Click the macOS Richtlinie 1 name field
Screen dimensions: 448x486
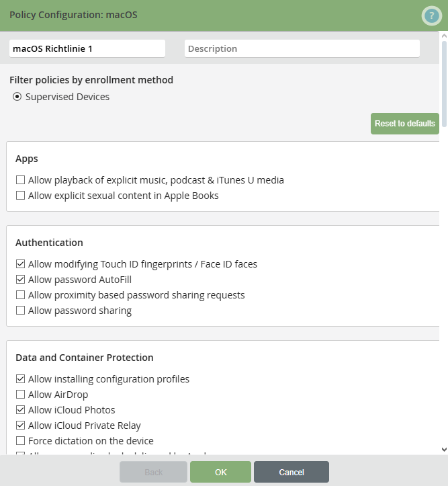[x=87, y=48]
